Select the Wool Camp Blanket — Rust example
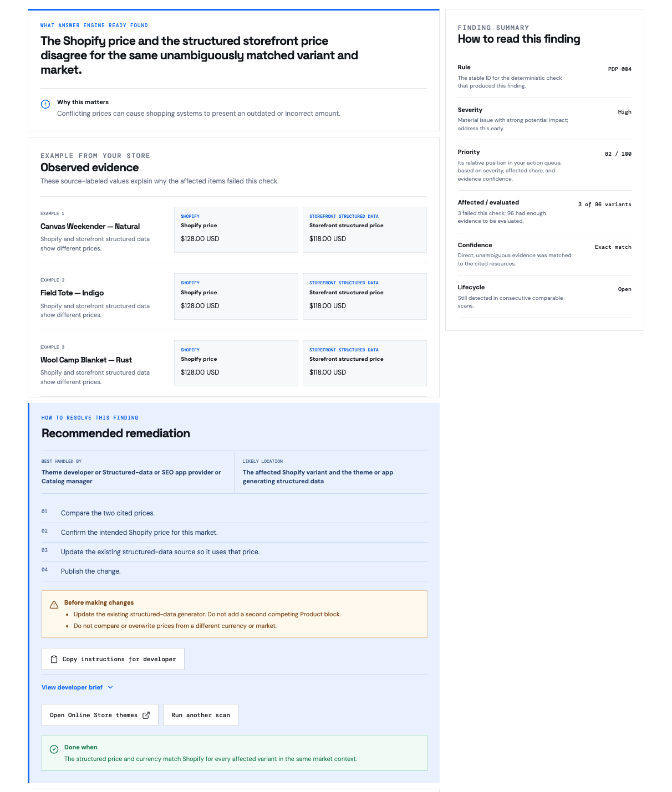 pos(86,360)
